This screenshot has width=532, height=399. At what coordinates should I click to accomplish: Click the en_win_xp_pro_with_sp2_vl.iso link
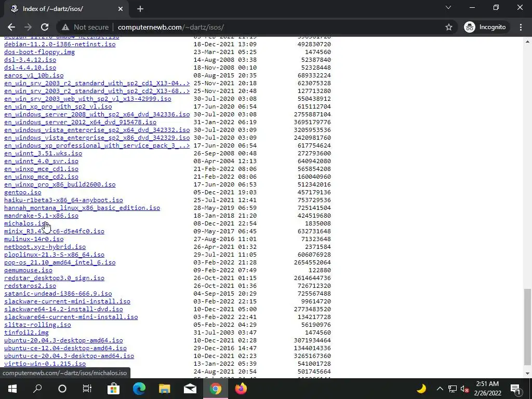(x=58, y=107)
